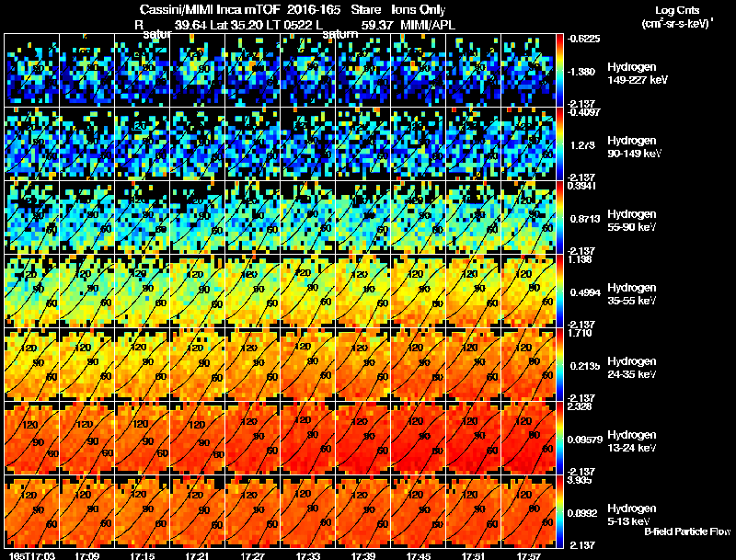Screen dimensions: 736x560
Task: Click the Hydrogen 13-24 keV row label
Action: coord(632,441)
